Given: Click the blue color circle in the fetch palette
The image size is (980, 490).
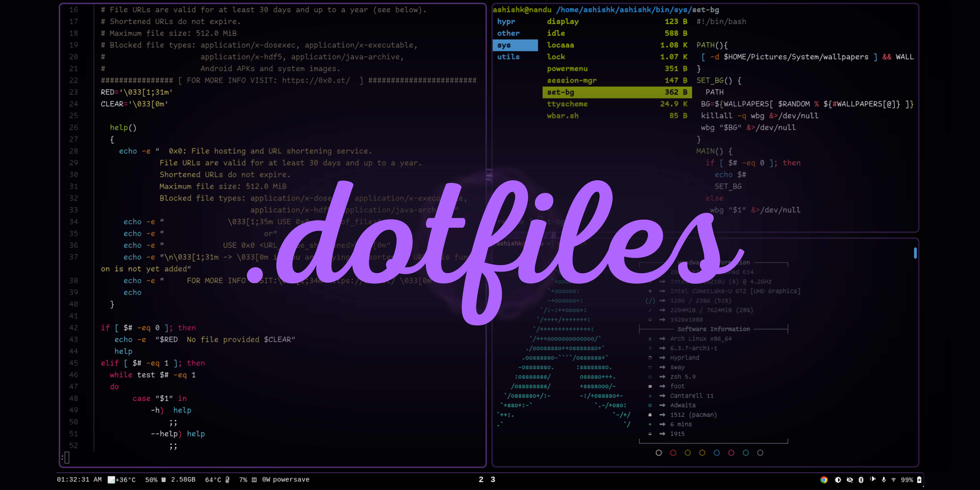Looking at the screenshot, I should (717, 453).
